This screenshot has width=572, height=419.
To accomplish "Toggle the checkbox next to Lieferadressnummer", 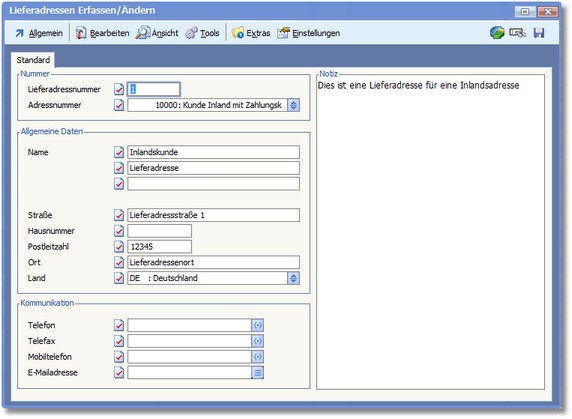I will 119,89.
